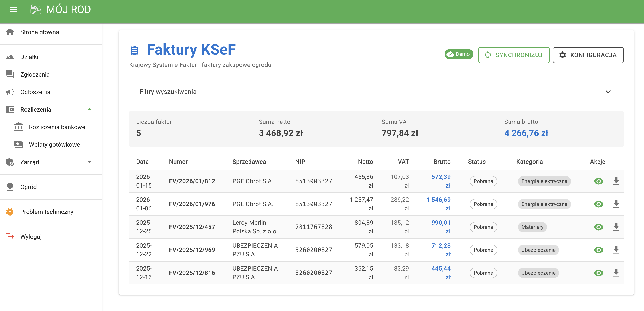
Task: Download invoice FV/2025/12/816
Action: [x=616, y=273]
